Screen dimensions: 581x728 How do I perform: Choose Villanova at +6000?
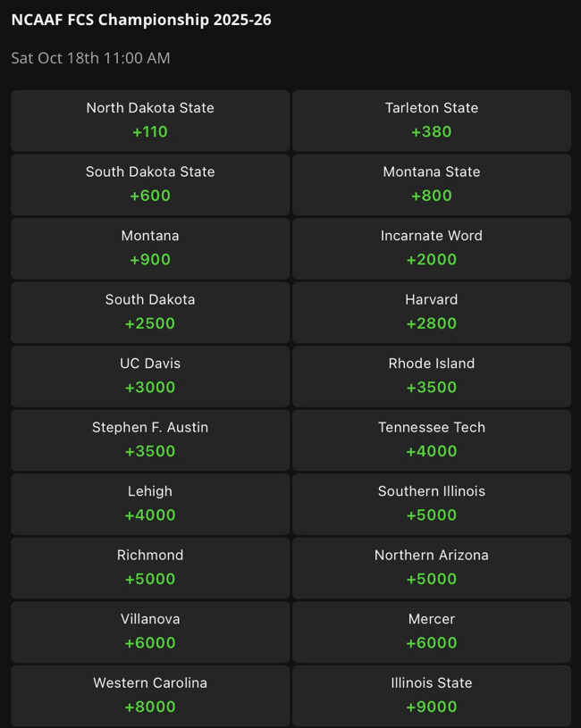150,632
